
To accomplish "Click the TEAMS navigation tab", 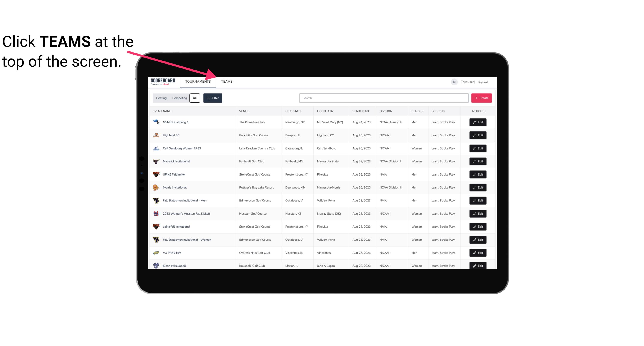I will (x=226, y=81).
